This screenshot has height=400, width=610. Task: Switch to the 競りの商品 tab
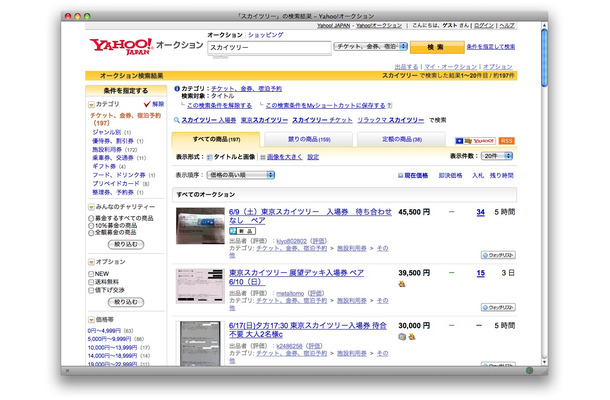[309, 139]
